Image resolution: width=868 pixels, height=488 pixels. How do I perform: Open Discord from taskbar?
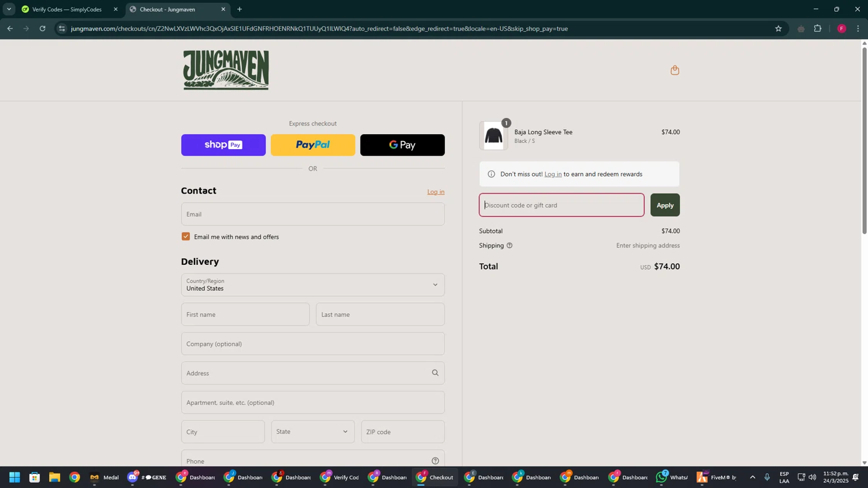147,478
